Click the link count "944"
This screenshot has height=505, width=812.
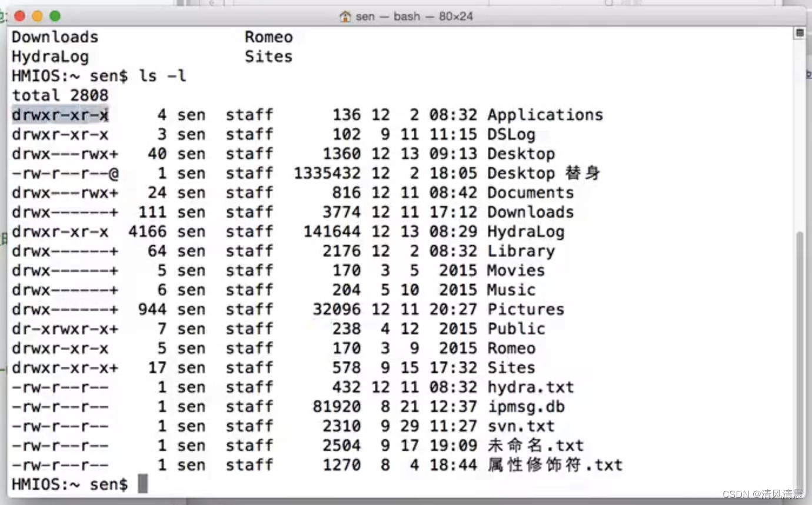(x=152, y=309)
